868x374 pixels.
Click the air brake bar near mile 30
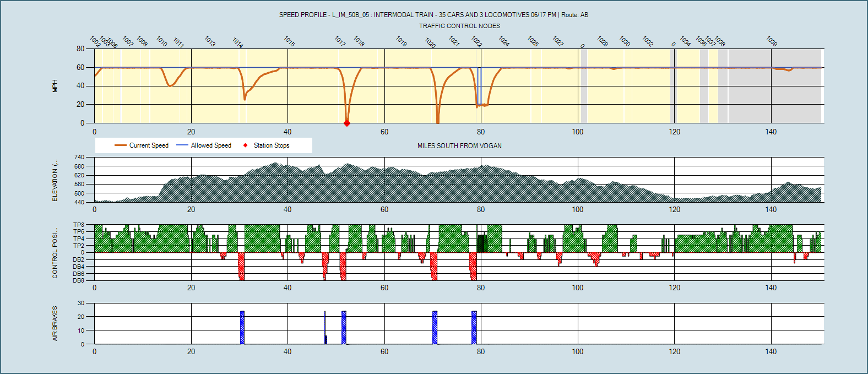[x=242, y=328]
